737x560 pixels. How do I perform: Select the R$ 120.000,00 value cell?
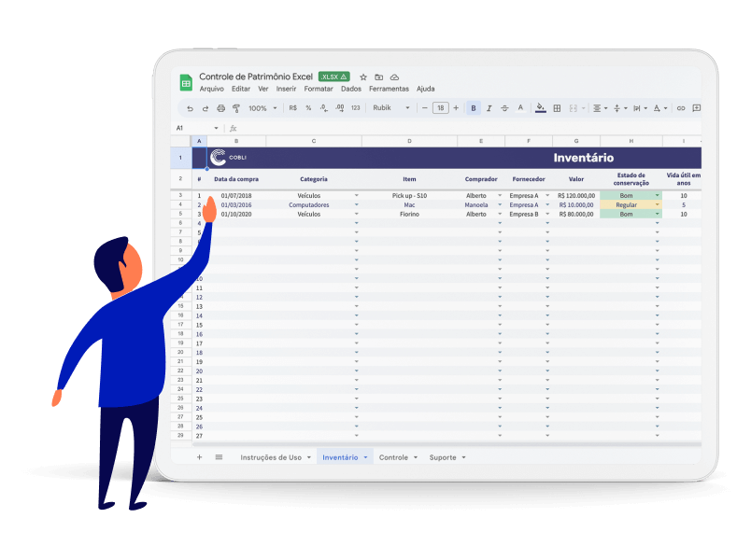[x=576, y=195]
